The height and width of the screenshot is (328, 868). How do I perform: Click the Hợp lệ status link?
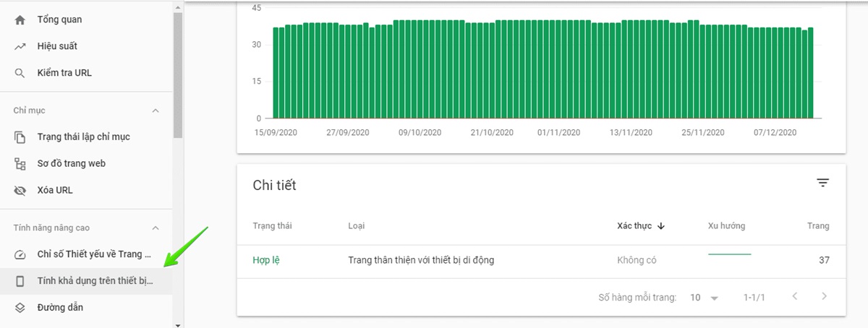click(x=266, y=260)
